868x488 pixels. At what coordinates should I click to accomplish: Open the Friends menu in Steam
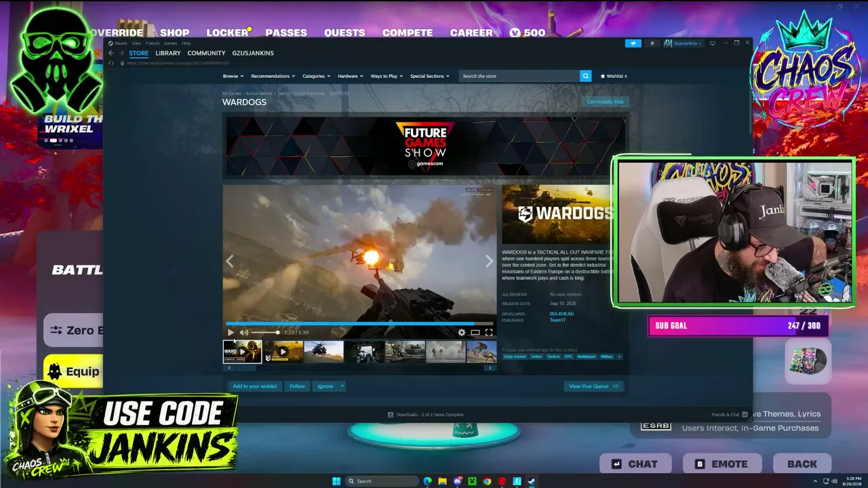click(x=152, y=43)
